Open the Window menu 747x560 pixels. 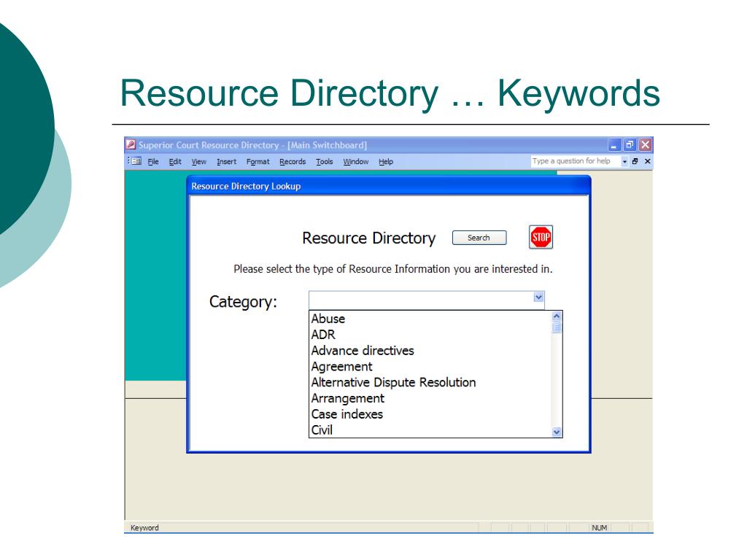[355, 161]
